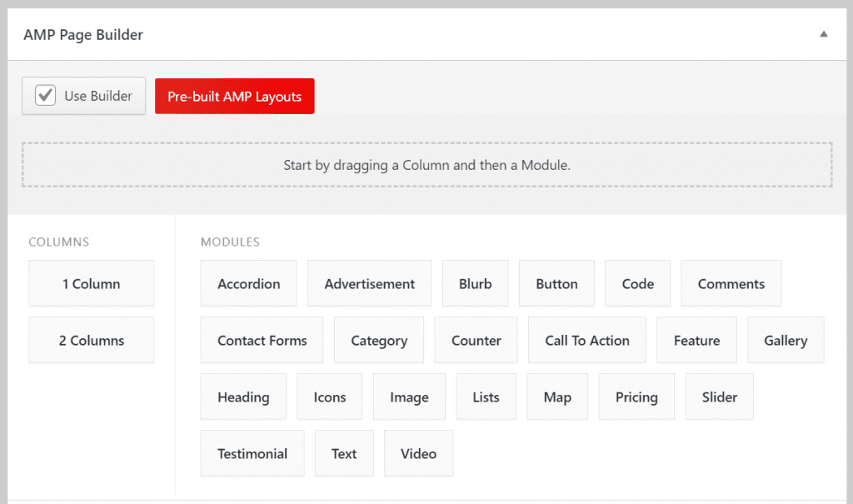Insert the Heading module
Screen dimensions: 853x504
pos(243,397)
